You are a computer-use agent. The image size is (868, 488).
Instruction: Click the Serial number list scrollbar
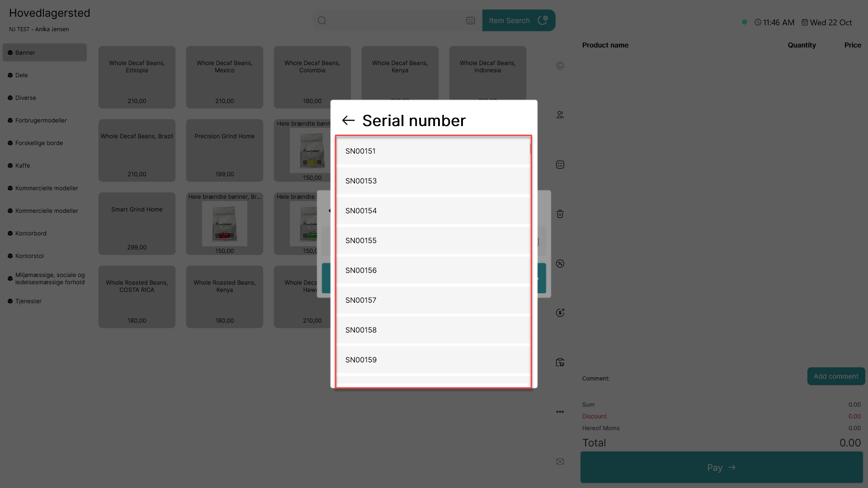pos(531,149)
